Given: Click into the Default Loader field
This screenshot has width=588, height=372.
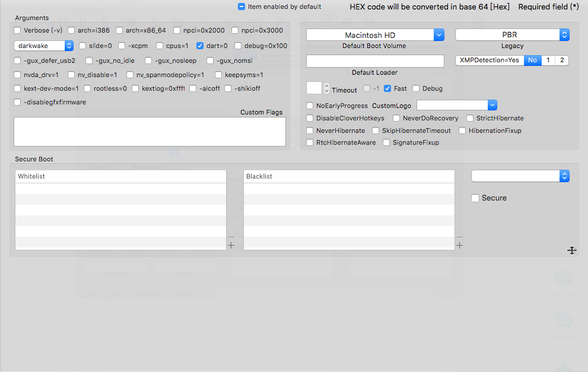Looking at the screenshot, I should (375, 61).
